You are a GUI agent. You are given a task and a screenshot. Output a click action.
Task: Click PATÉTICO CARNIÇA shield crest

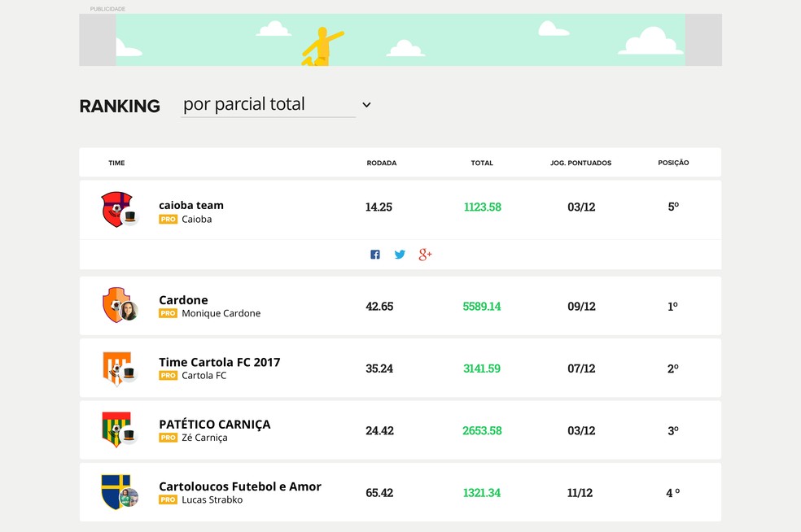116,430
